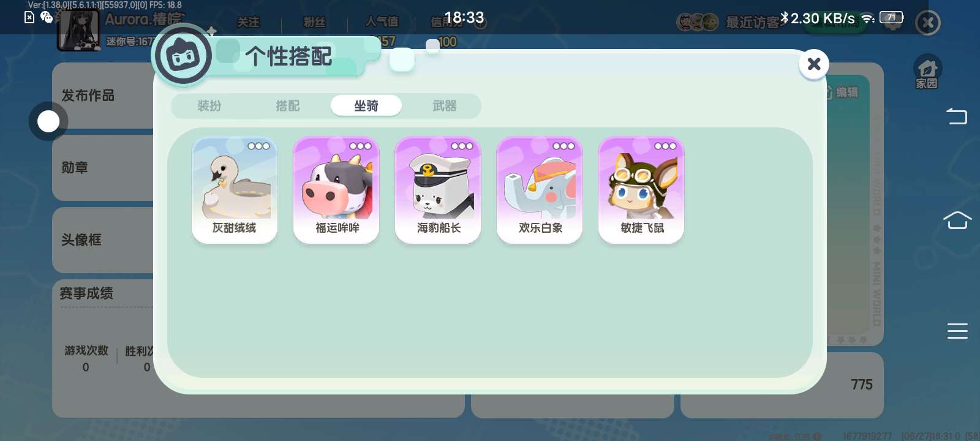This screenshot has height=441, width=980.
Task: Open options dots on 福运哞哞 card
Action: click(x=360, y=146)
